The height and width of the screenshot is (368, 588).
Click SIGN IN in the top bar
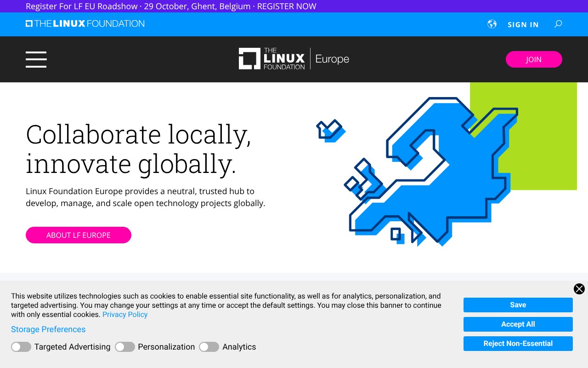point(523,24)
